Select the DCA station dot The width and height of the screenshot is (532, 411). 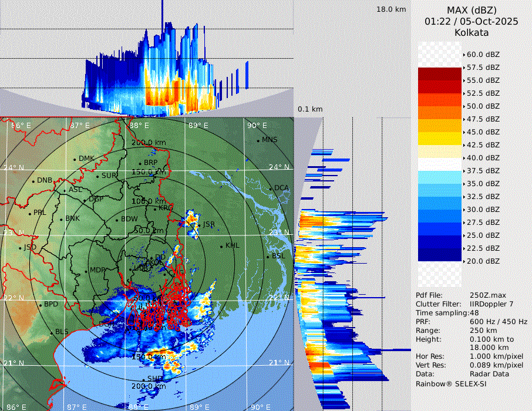(271, 188)
